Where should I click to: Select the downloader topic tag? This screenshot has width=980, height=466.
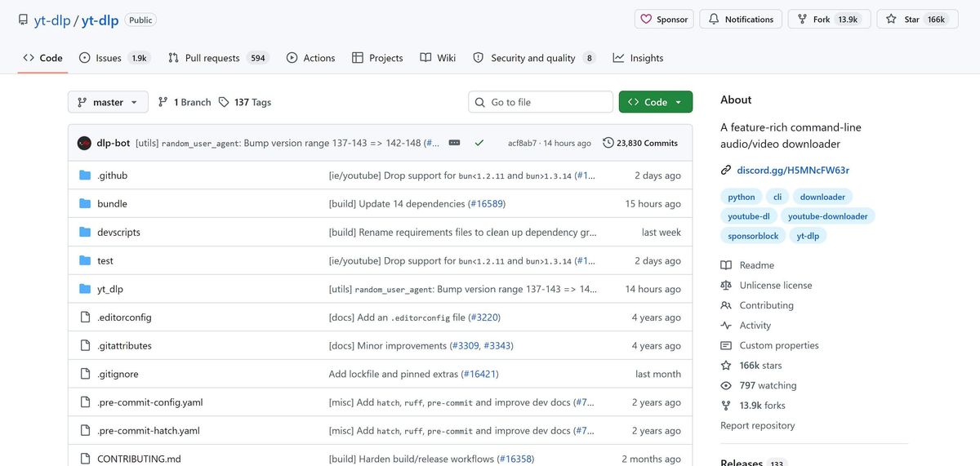pos(822,197)
